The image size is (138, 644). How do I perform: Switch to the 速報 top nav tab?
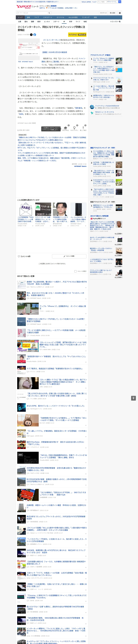[x=28, y=17]
